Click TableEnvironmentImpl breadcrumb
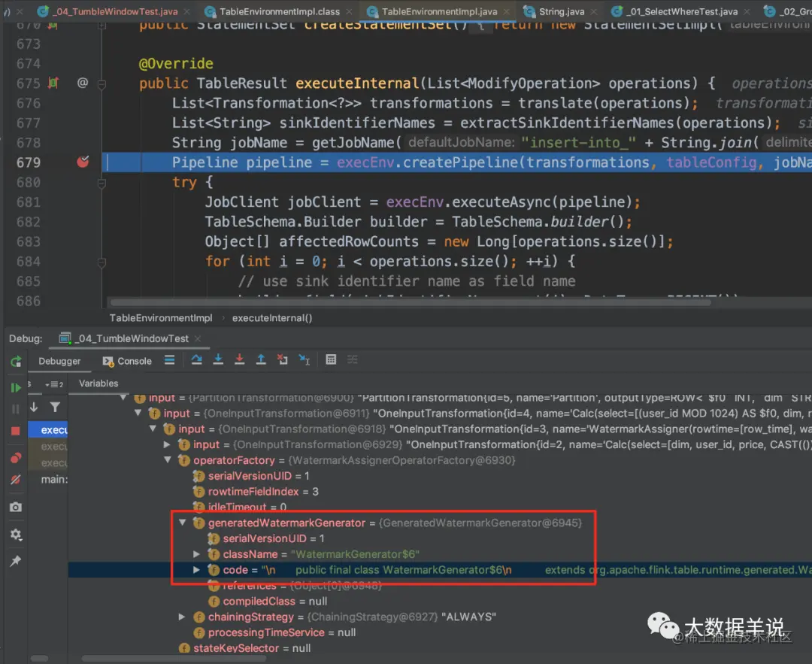The width and height of the screenshot is (812, 664). click(161, 318)
